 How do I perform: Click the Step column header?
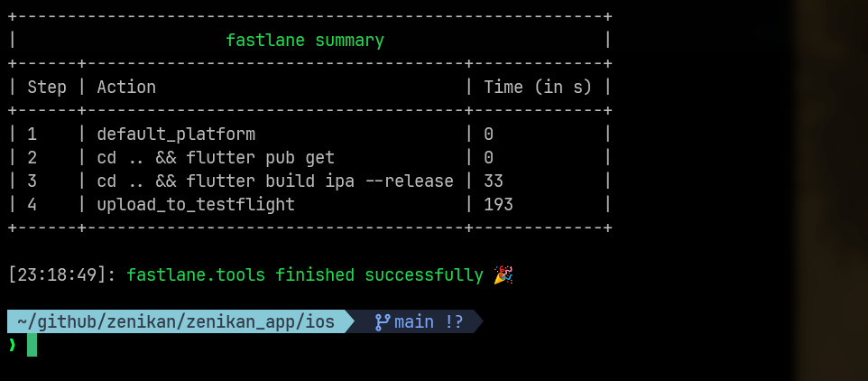pos(47,87)
